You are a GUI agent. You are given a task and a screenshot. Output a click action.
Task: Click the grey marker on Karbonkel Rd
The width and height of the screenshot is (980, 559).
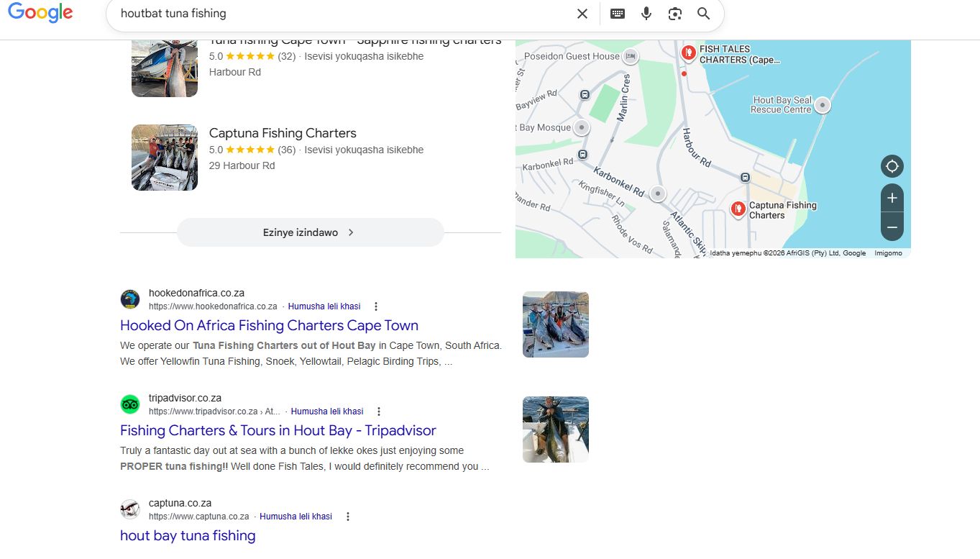tap(658, 194)
